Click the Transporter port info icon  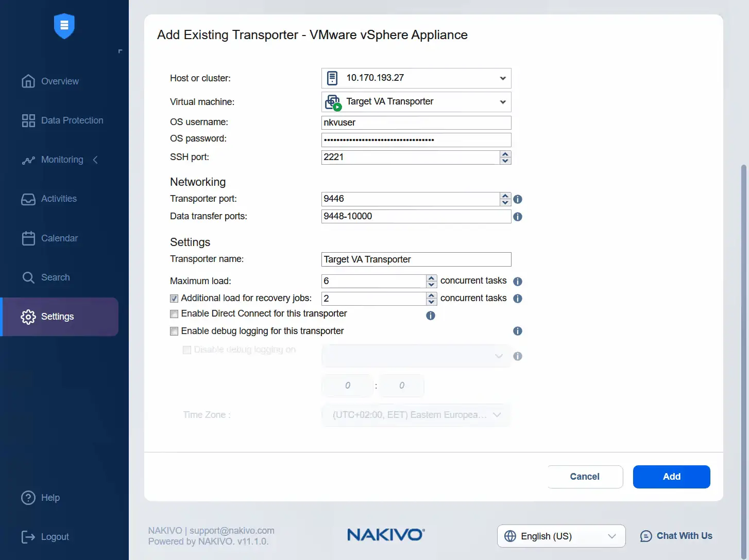(518, 199)
